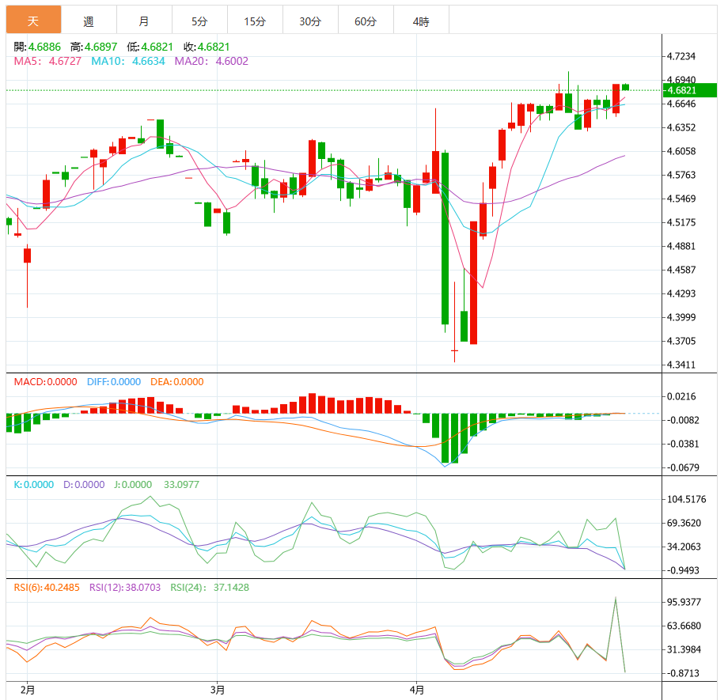The width and height of the screenshot is (728, 700).
Task: Click the 4.4293 price axis label
Action: click(681, 293)
